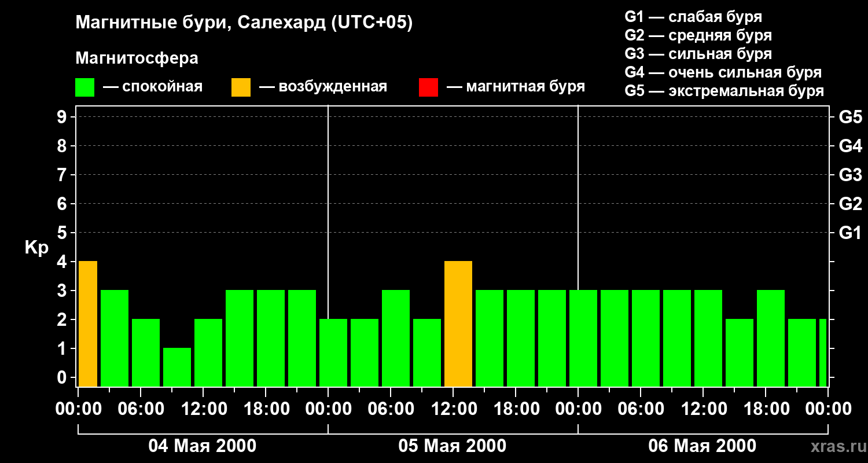Click the '— магнитная буря' legend label
868x463 pixels.
coord(516,87)
